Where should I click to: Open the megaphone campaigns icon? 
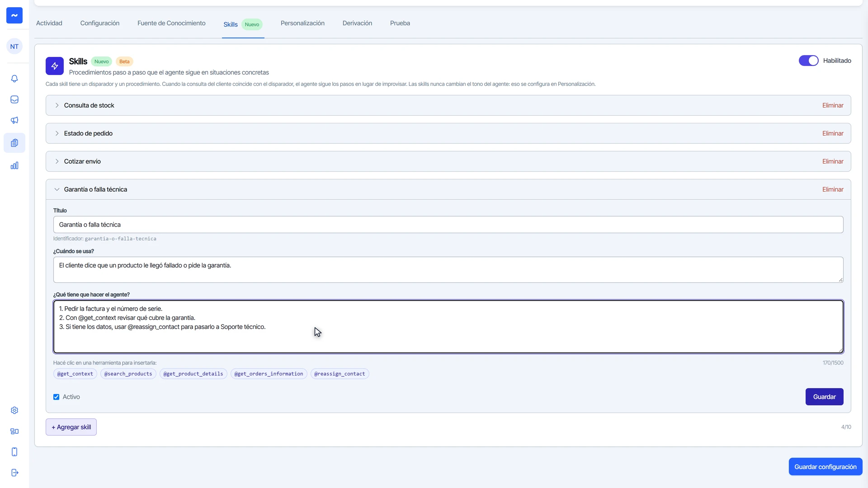click(x=14, y=120)
